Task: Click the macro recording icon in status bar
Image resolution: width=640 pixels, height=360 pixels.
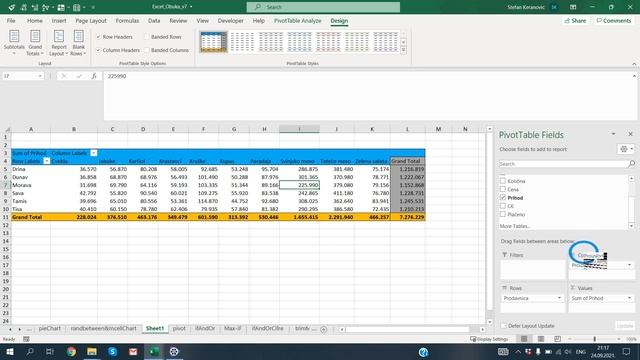Action: [26, 339]
